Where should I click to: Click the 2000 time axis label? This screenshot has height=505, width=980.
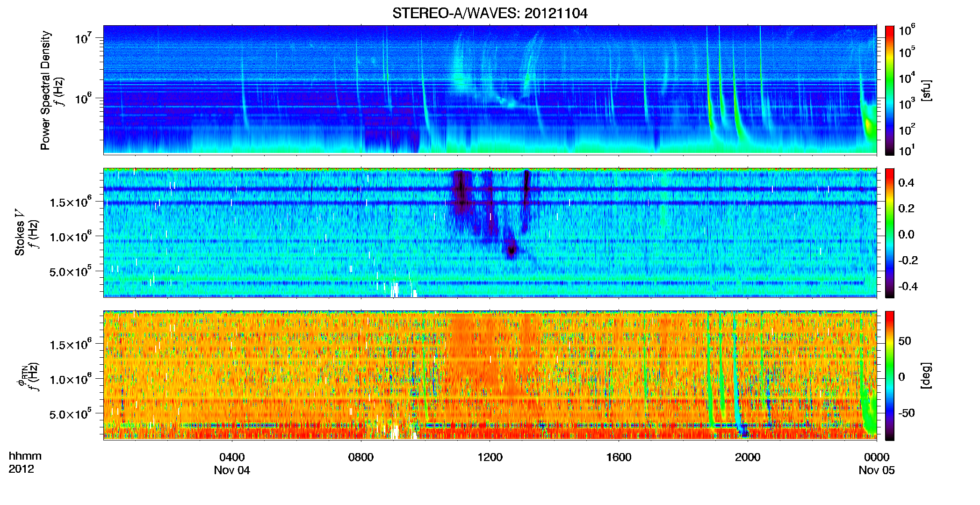pos(748,457)
